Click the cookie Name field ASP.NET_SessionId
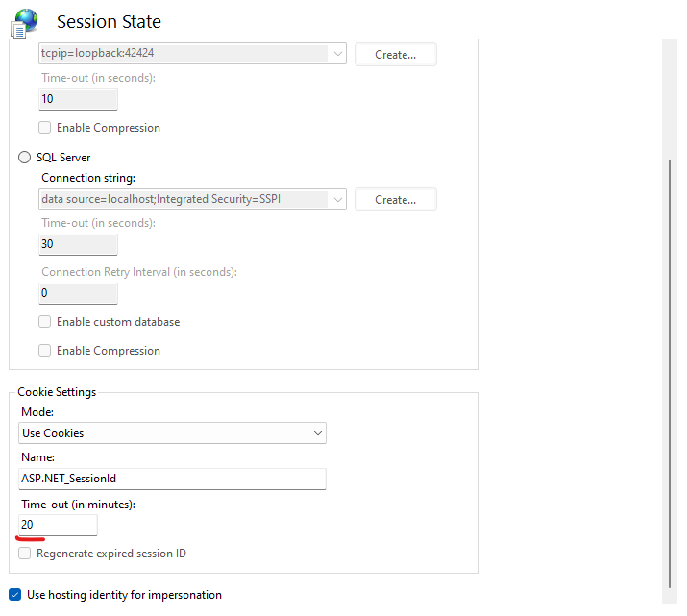 click(173, 479)
